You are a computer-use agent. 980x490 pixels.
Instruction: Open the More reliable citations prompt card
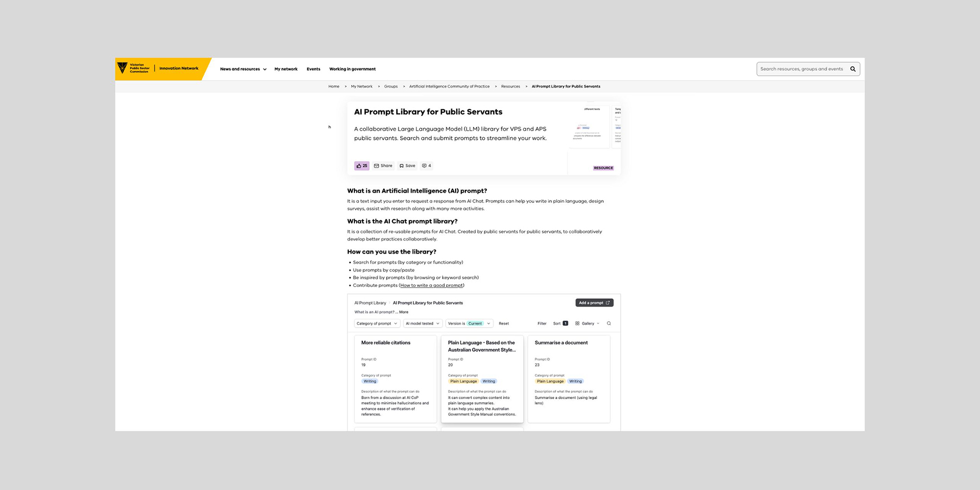pyautogui.click(x=395, y=378)
